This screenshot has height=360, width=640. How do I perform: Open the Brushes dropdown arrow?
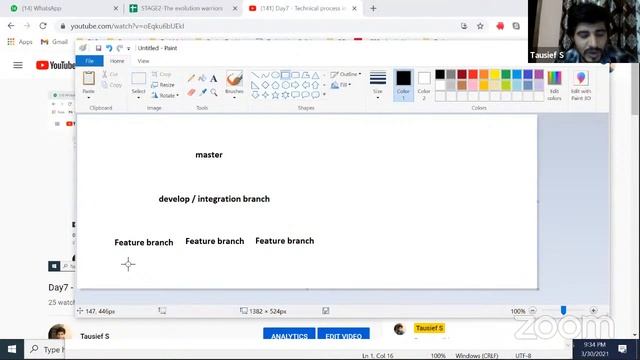(234, 98)
